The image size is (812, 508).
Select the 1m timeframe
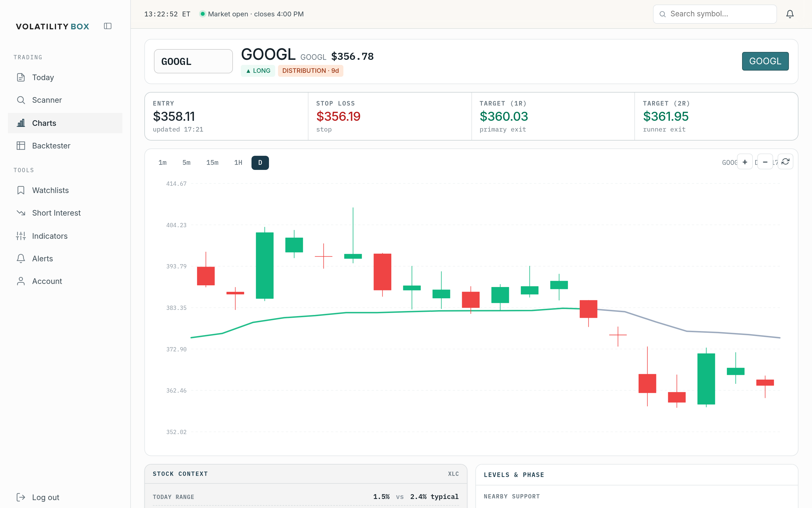pyautogui.click(x=162, y=163)
